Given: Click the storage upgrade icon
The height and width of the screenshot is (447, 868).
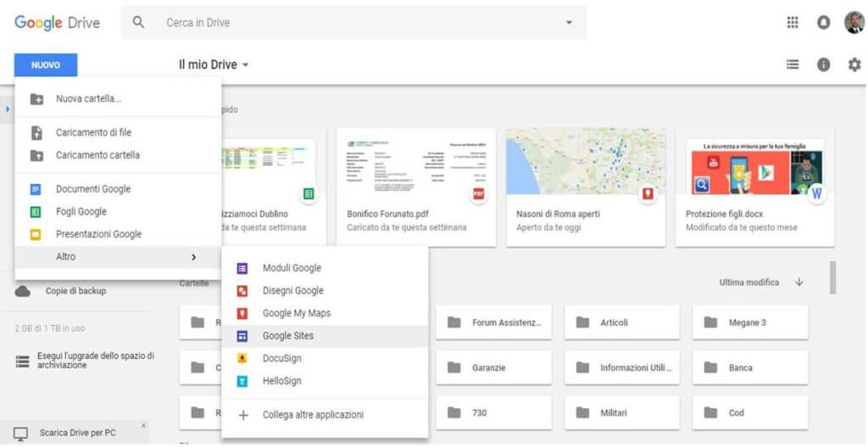Looking at the screenshot, I should coord(23,361).
